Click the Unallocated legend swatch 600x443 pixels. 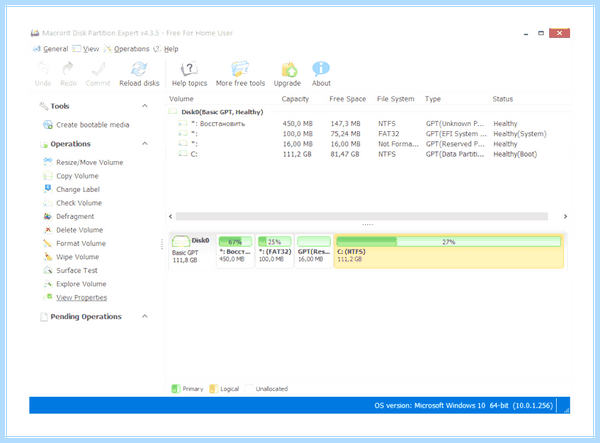(249, 389)
